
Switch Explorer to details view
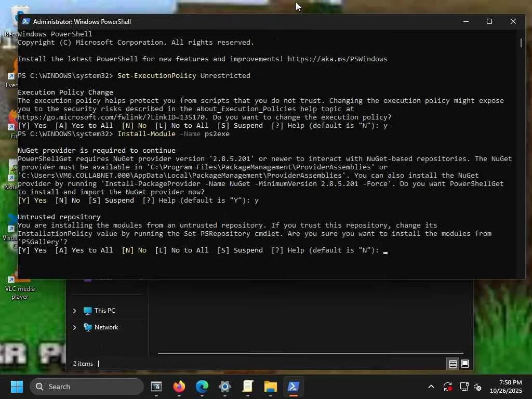pos(453,364)
